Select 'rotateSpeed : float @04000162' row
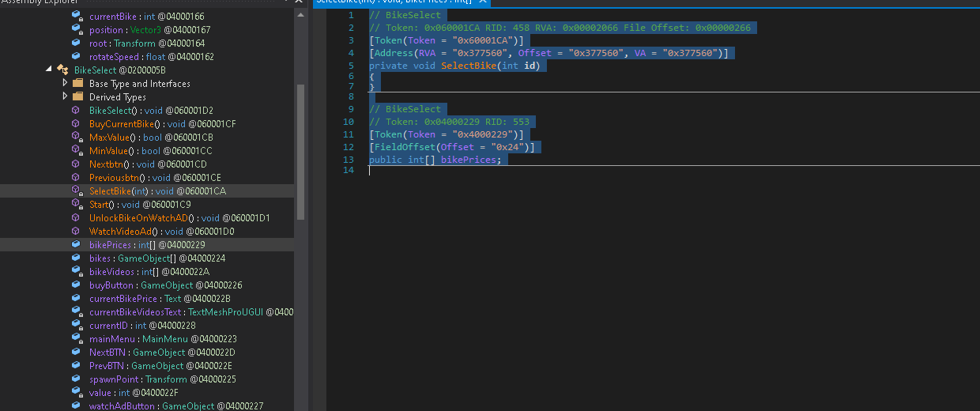The height and width of the screenshot is (411, 980). (x=147, y=57)
